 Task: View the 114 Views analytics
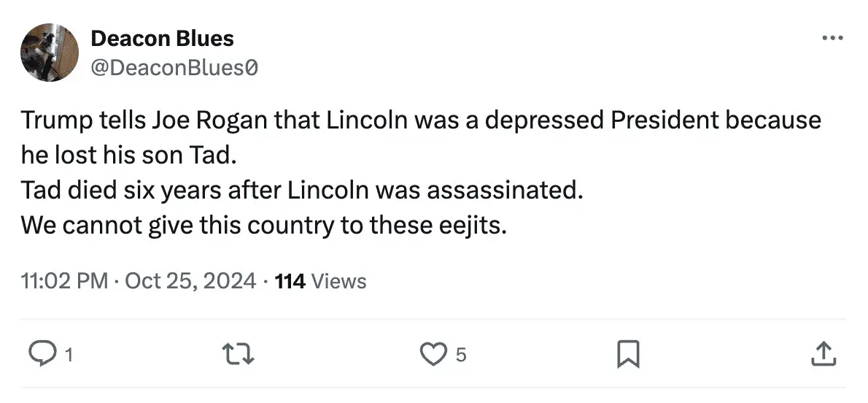pyautogui.click(x=321, y=280)
